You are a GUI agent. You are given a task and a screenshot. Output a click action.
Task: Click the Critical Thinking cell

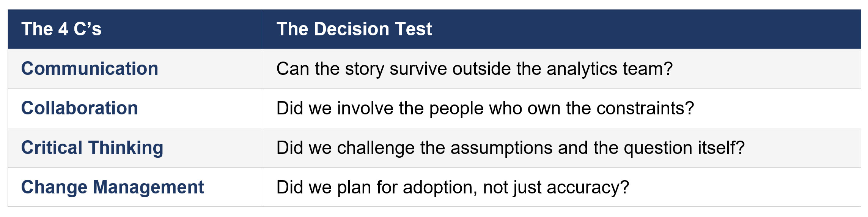pyautogui.click(x=92, y=148)
